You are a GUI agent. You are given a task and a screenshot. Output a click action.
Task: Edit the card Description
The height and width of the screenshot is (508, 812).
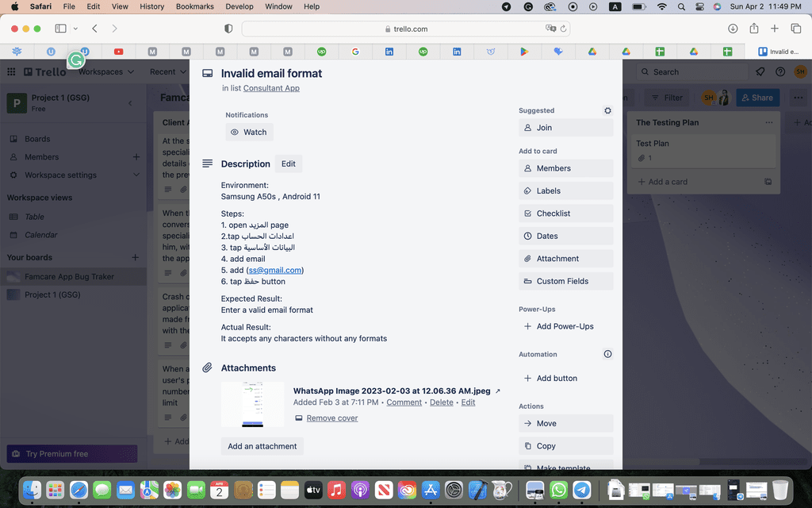point(289,164)
